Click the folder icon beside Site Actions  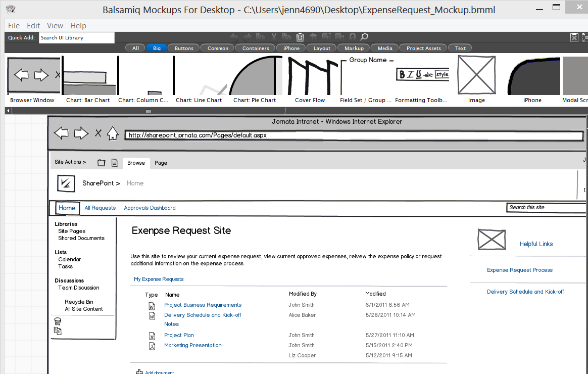[x=102, y=163]
